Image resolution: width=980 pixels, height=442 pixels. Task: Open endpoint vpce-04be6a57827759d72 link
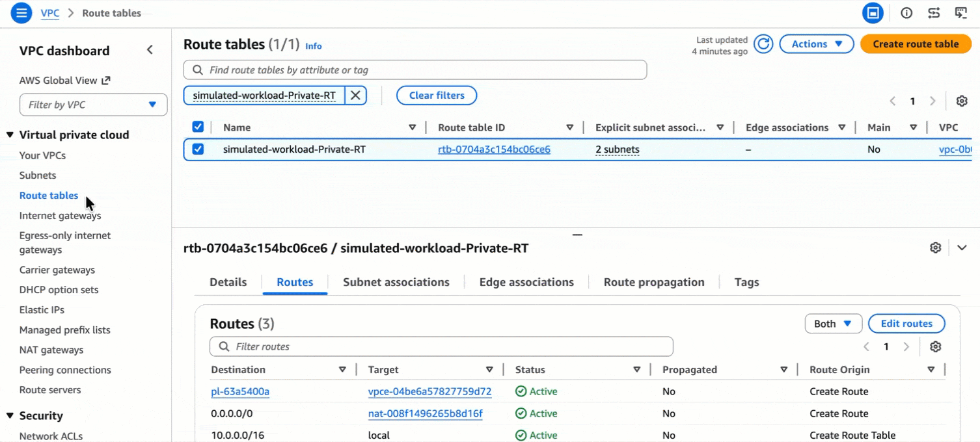(x=429, y=391)
